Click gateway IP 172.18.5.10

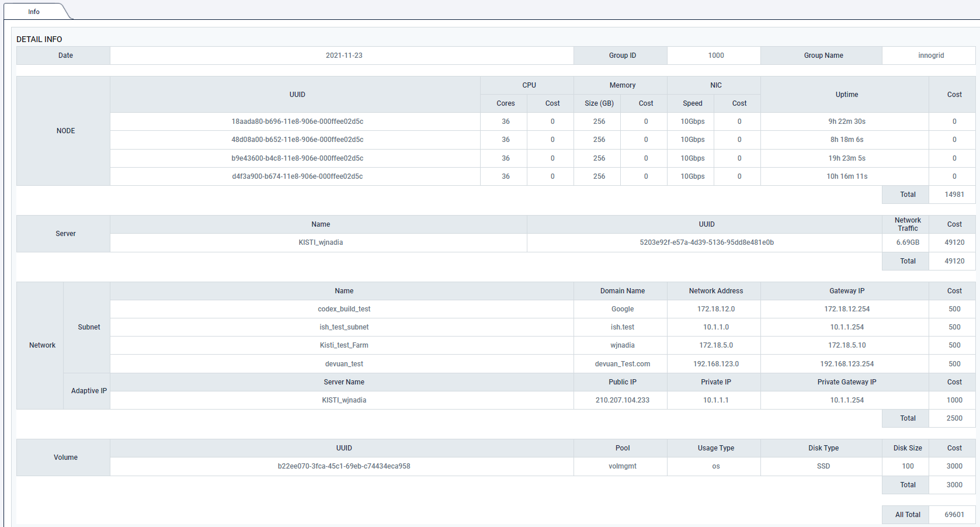(847, 345)
